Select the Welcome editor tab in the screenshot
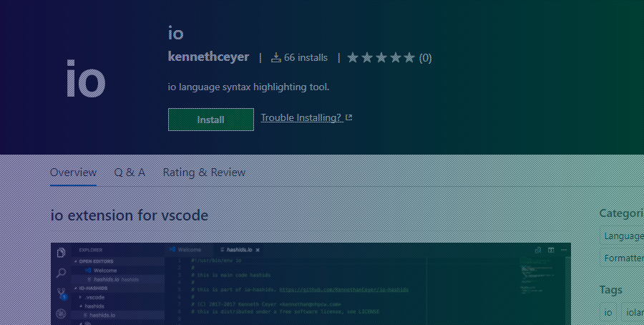644x325 pixels. 190,250
